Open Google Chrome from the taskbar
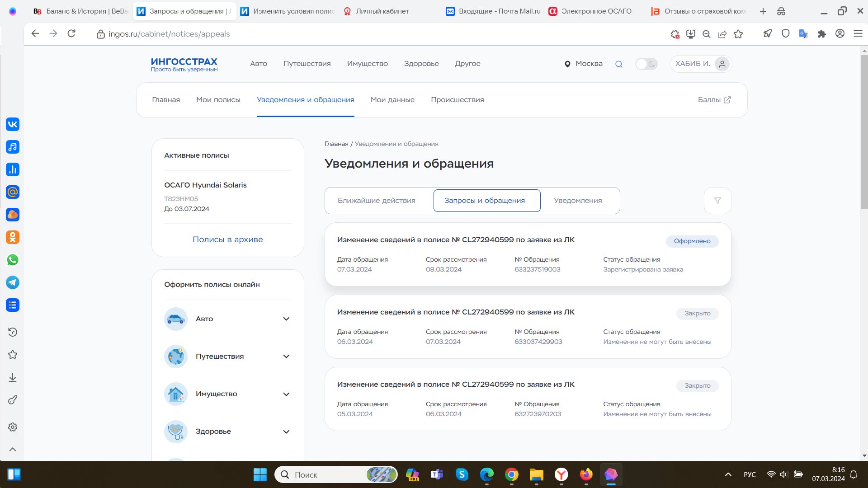868x488 pixels. pos(511,474)
